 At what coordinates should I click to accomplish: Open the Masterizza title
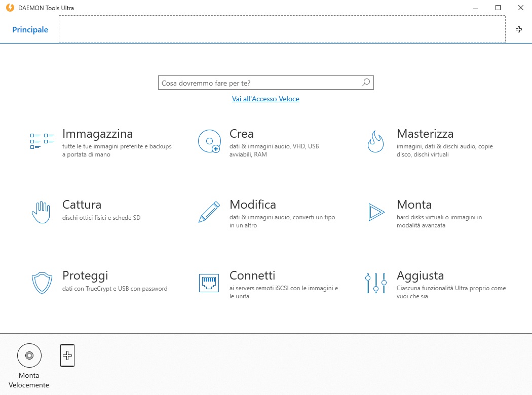(x=425, y=134)
